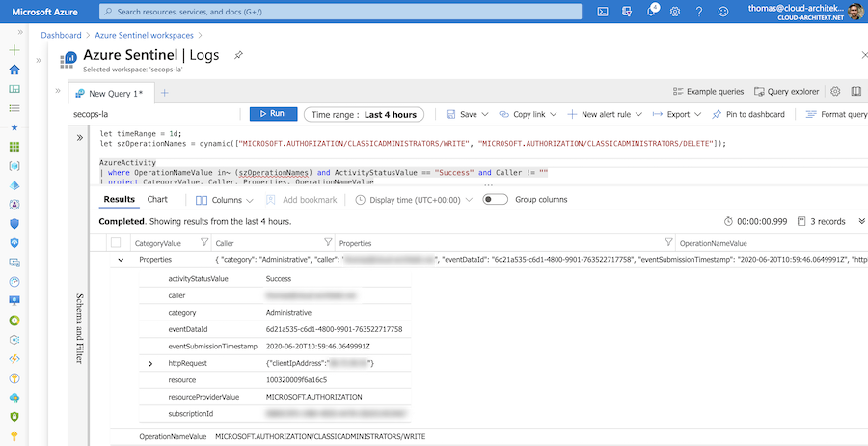
Task: Open the Columns dropdown
Action: pos(224,200)
